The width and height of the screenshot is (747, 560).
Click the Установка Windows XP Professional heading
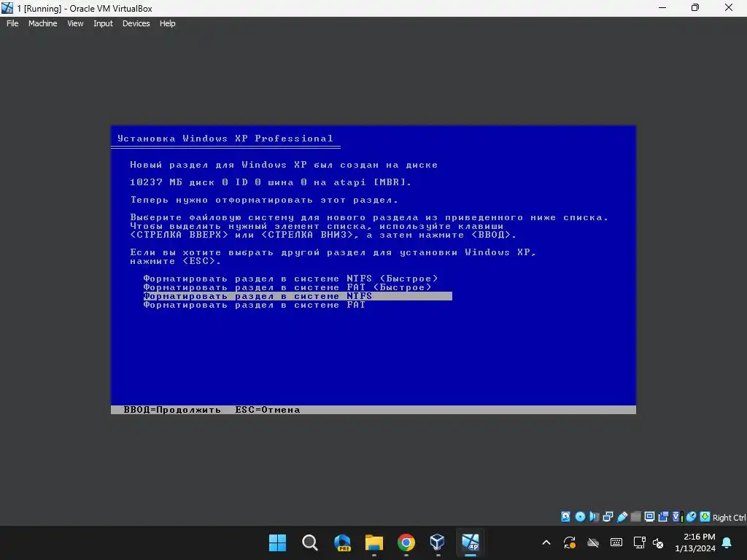(225, 139)
